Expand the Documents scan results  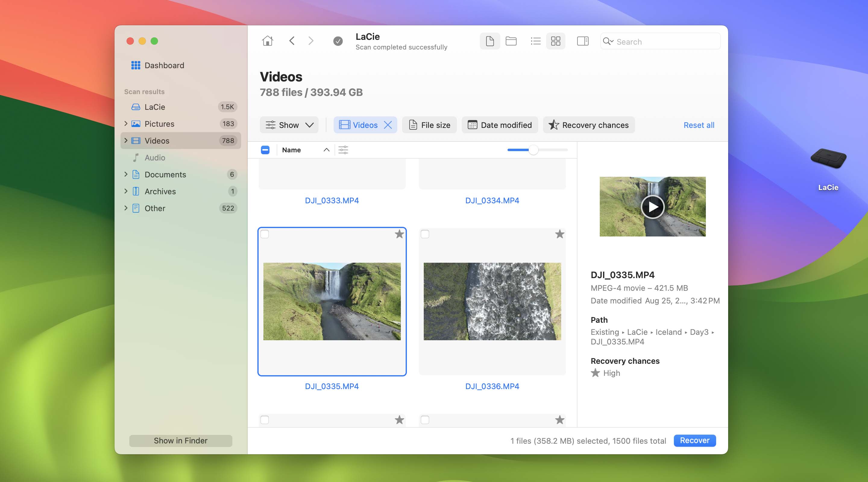click(x=126, y=174)
